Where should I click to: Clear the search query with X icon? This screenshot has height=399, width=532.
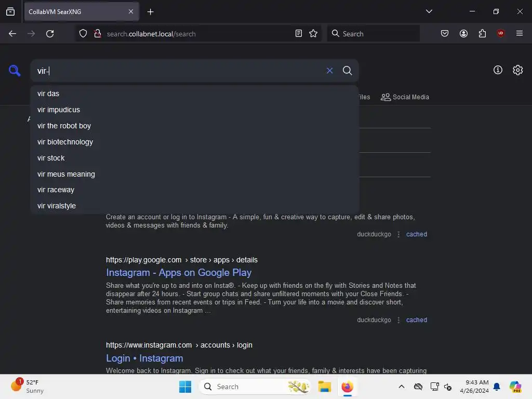329,71
